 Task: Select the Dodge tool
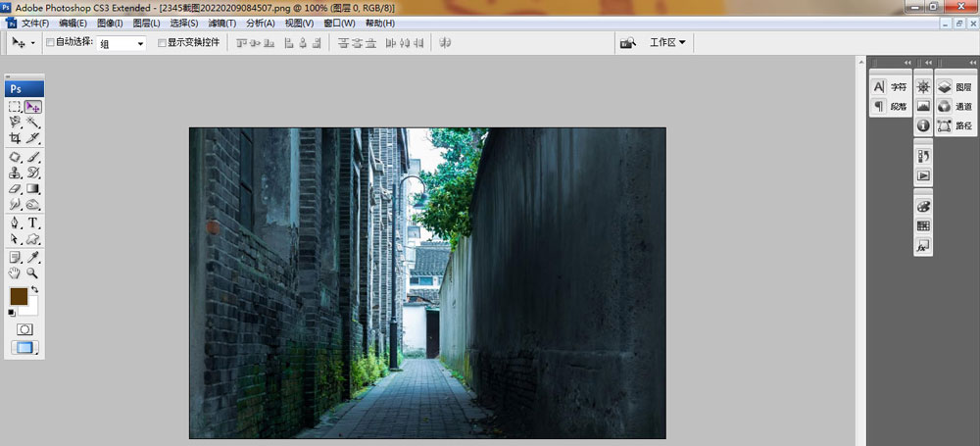point(33,204)
